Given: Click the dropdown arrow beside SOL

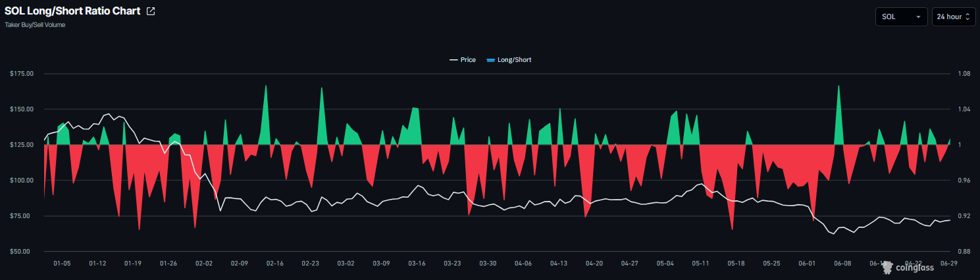Looking at the screenshot, I should tap(918, 17).
